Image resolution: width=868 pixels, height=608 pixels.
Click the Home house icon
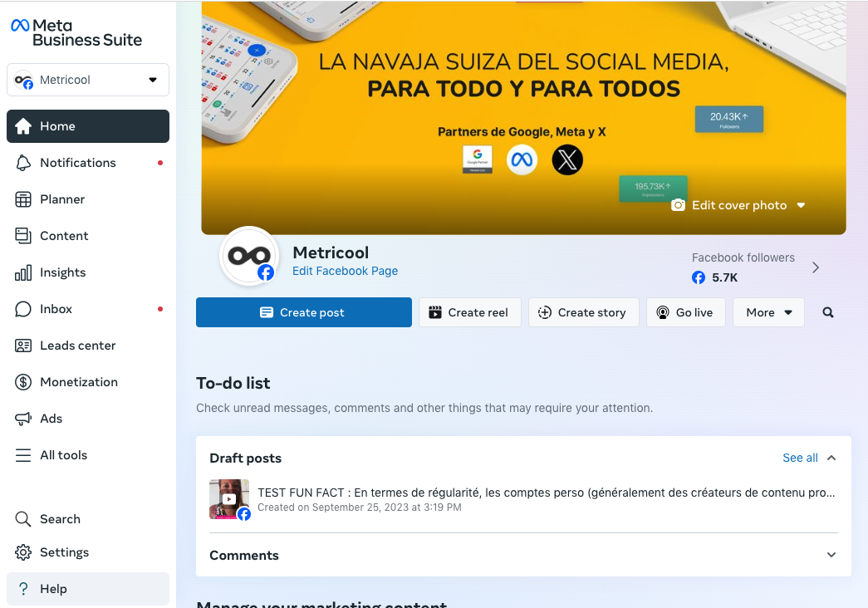pyautogui.click(x=23, y=126)
